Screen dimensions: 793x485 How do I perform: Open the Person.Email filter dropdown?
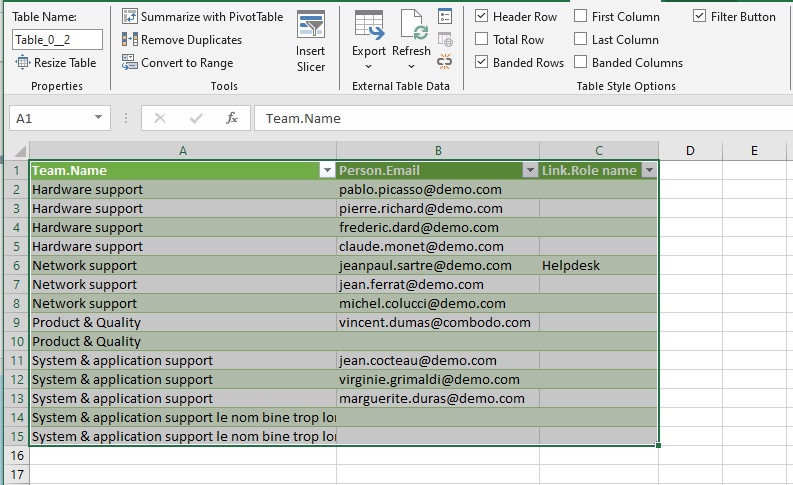click(530, 171)
